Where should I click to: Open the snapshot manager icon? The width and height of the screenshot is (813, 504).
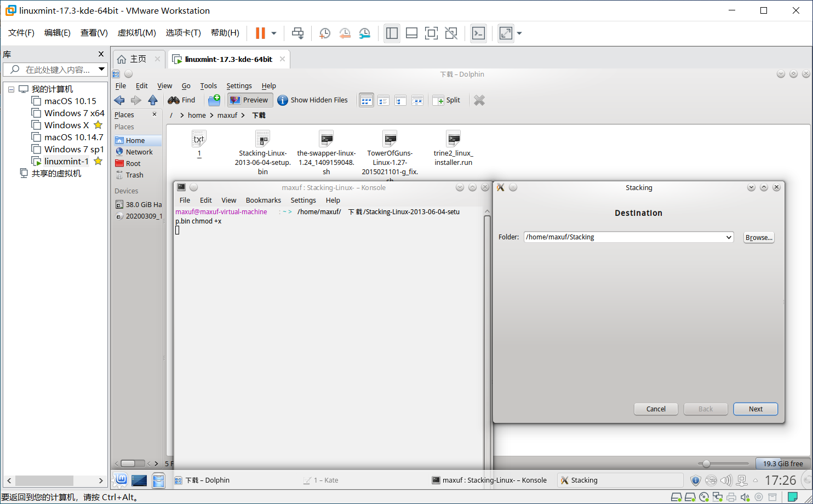[364, 33]
